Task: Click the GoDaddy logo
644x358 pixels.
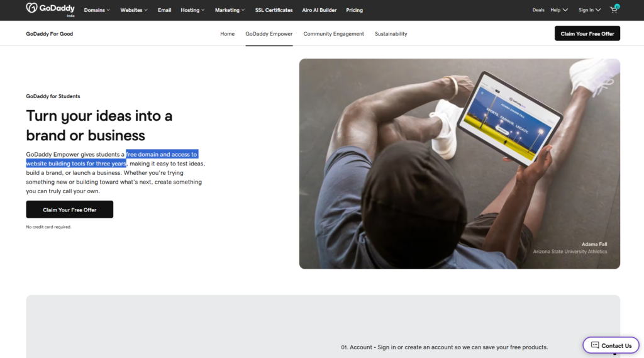Action: (50, 9)
